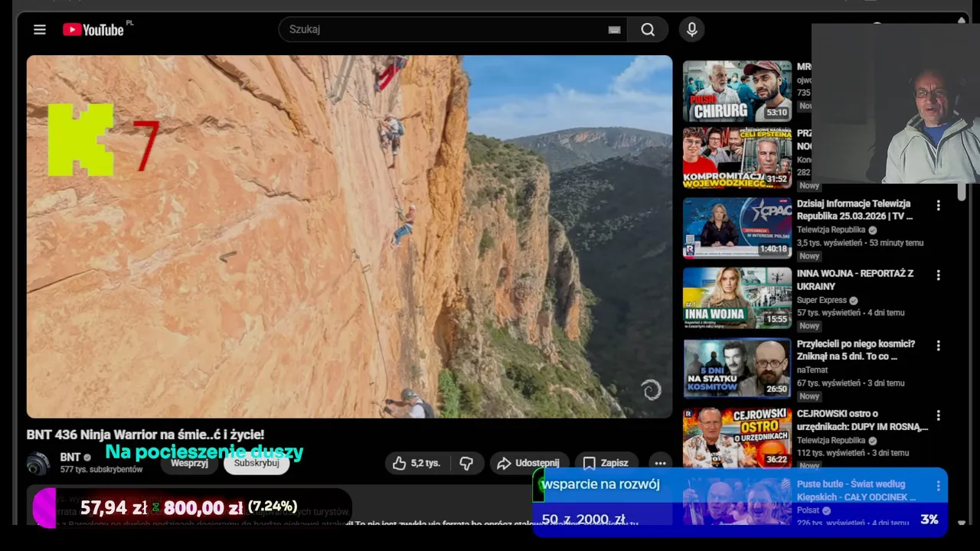Image resolution: width=980 pixels, height=551 pixels.
Task: Open the on-screen keyboard icon in search
Action: tap(614, 30)
